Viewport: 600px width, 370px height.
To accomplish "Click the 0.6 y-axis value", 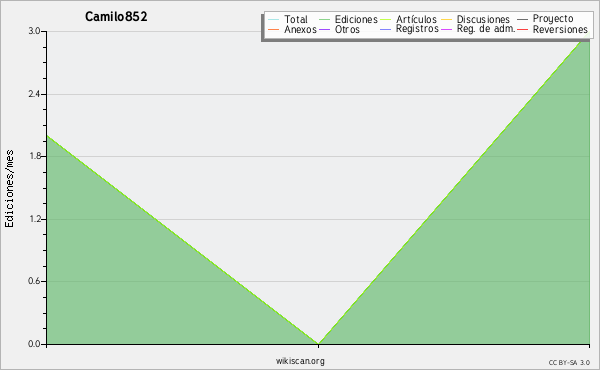I will point(34,281).
